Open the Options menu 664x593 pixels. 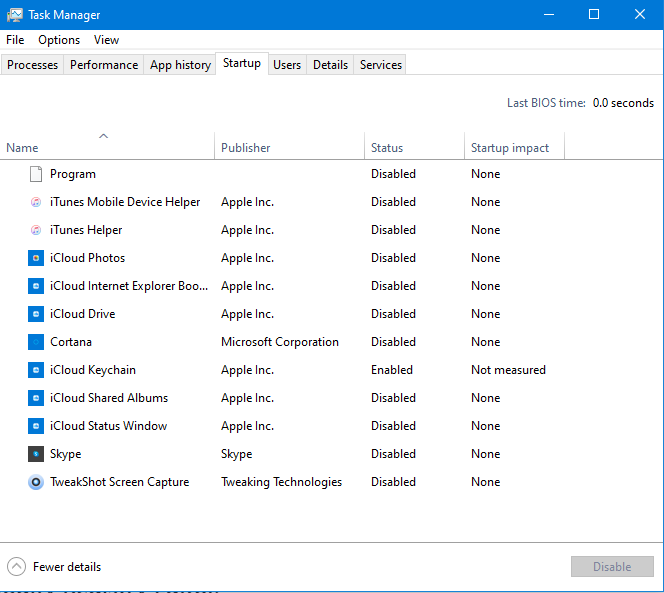pos(59,40)
